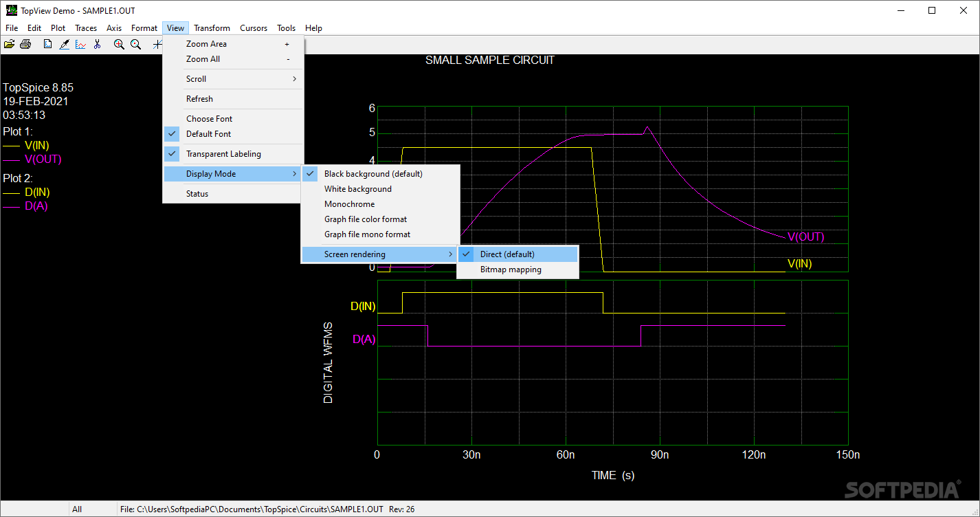Click the DIGITAL WFMS axis label
The height and width of the screenshot is (517, 980).
[x=328, y=362]
